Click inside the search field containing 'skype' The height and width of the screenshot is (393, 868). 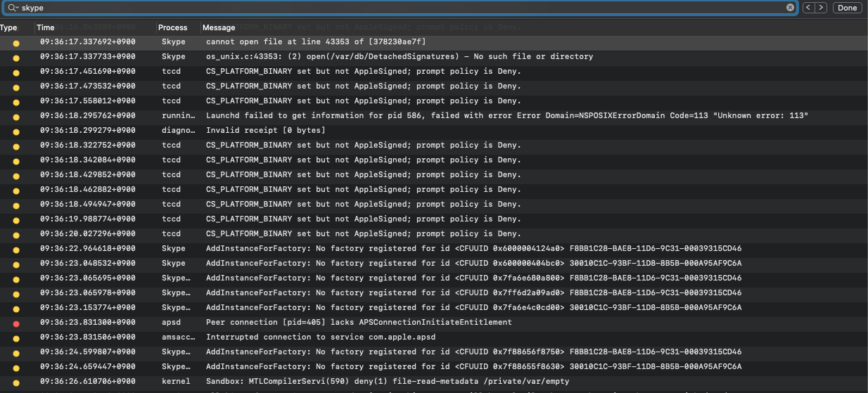pyautogui.click(x=401, y=8)
